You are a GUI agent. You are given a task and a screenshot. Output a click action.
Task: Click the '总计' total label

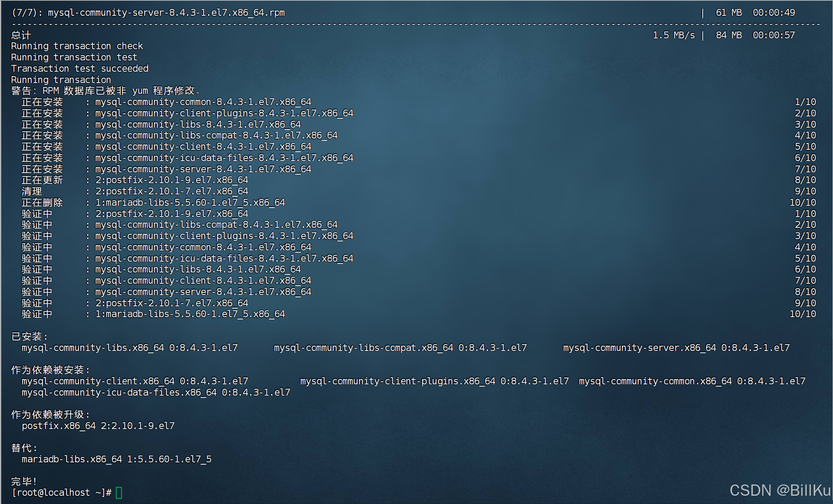[21, 35]
